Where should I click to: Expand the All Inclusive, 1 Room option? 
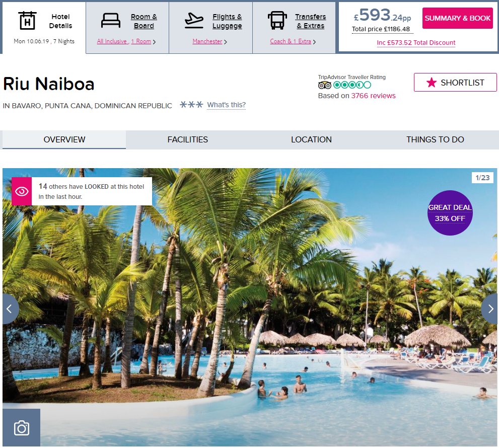coord(126,41)
